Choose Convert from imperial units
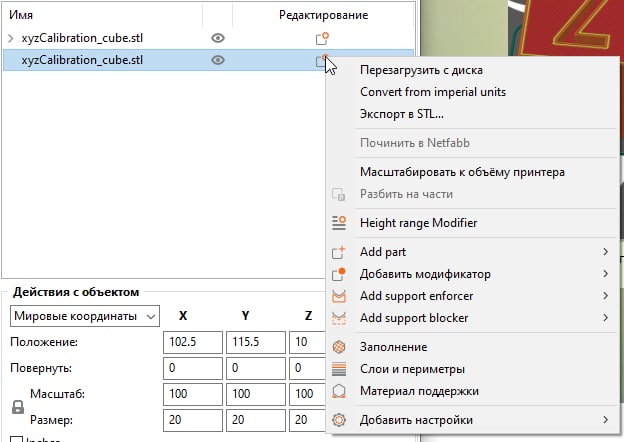Viewport: 624px width, 442px height. click(433, 92)
